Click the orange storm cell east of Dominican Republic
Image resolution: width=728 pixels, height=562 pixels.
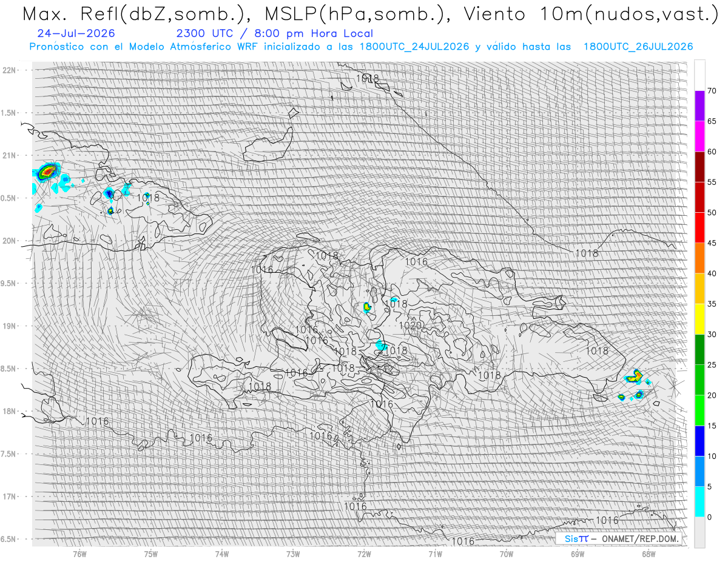pyautogui.click(x=634, y=376)
